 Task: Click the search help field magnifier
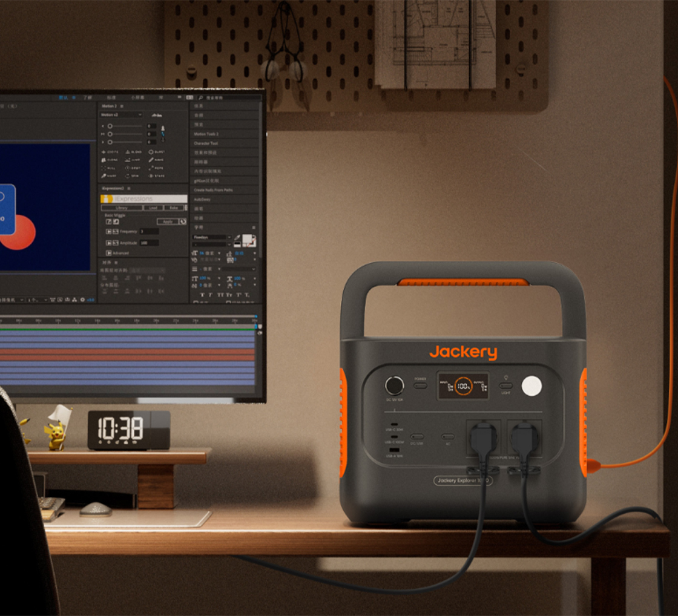coord(201,97)
